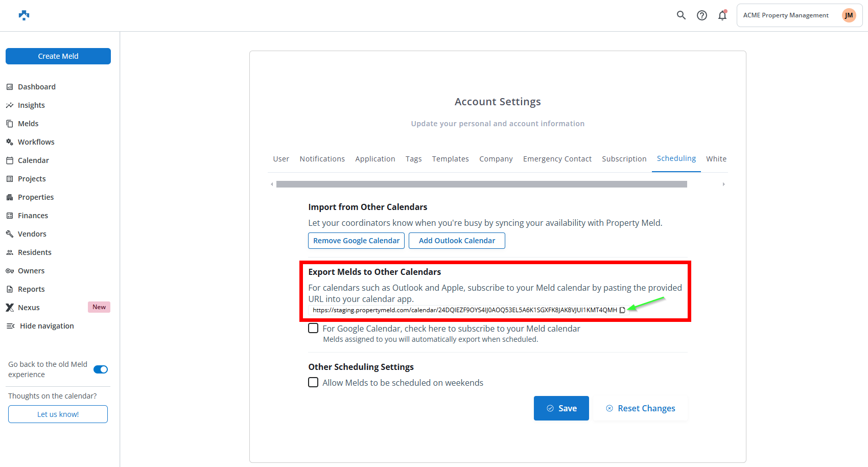Open the ACME Property Management account menu
The width and height of the screenshot is (868, 467).
(786, 15)
